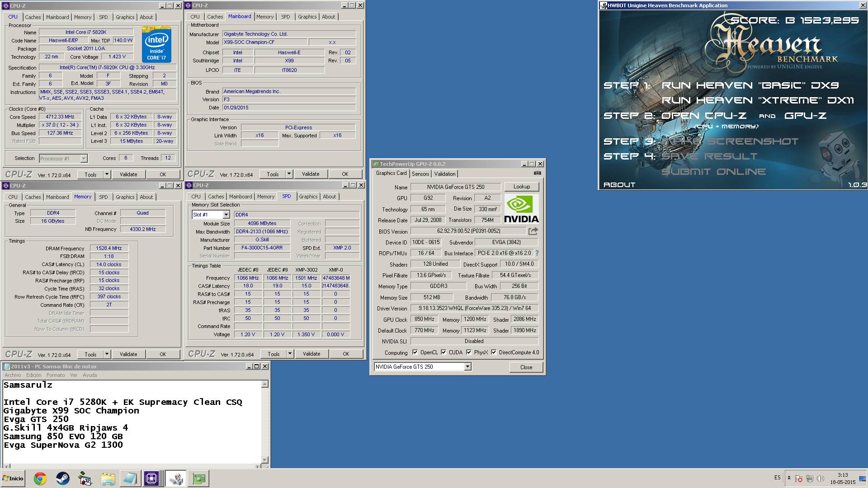Image resolution: width=868 pixels, height=488 pixels.
Task: Click Take Screenshot in HWBOT window
Action: [x=730, y=141]
